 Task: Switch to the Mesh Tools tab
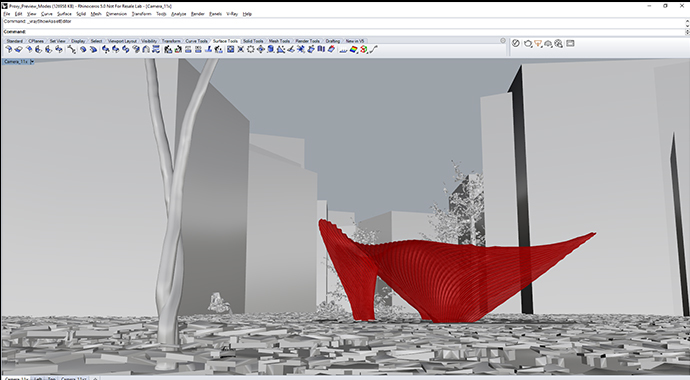[279, 41]
